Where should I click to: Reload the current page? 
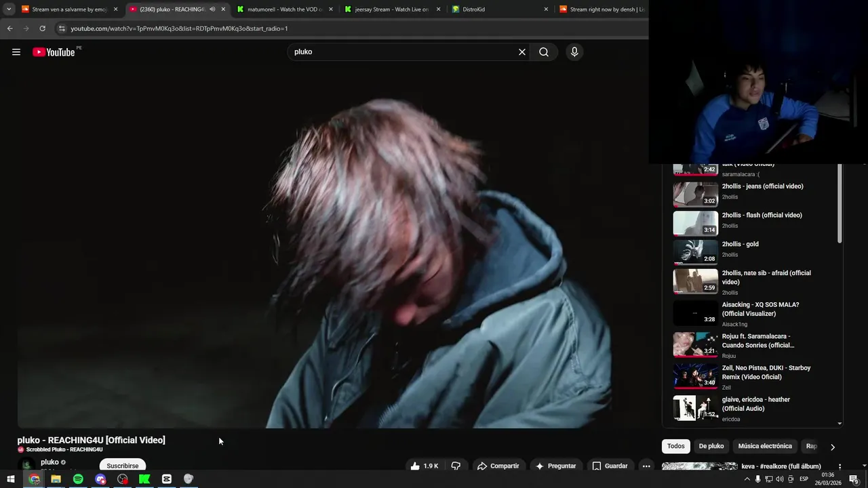coord(42,28)
